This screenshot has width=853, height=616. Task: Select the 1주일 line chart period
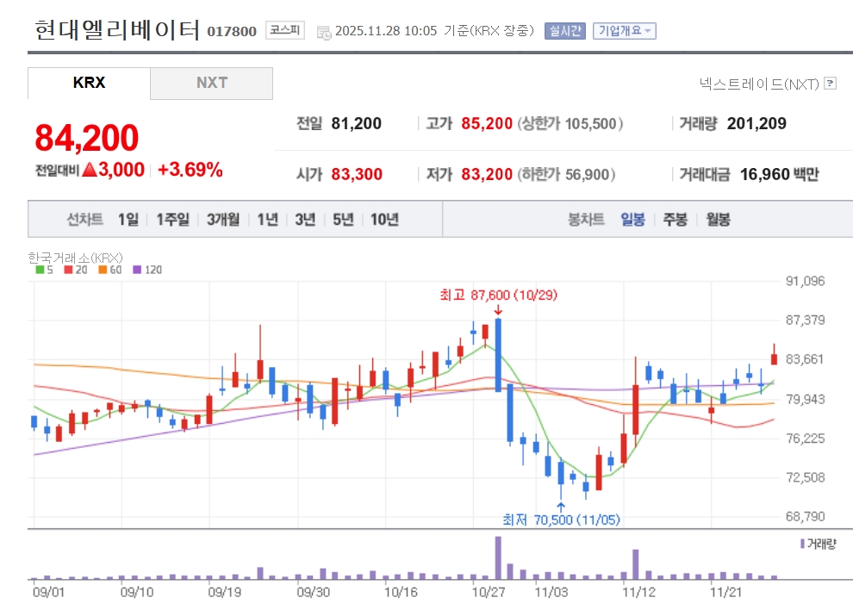172,220
